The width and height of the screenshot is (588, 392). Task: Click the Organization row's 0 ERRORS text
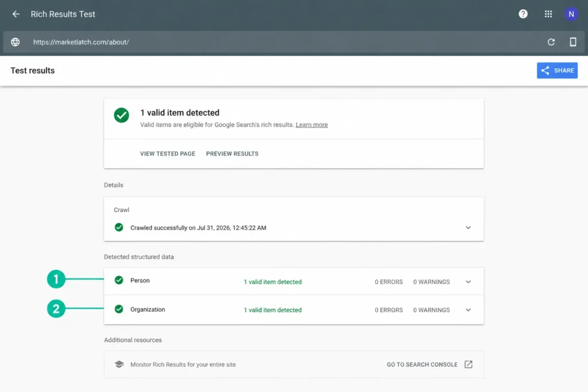pyautogui.click(x=389, y=310)
